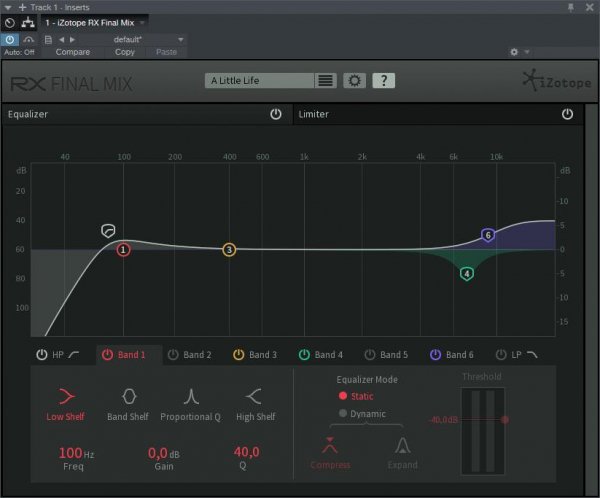Open the Band 3 tab
This screenshot has width=600, height=498.
(263, 355)
